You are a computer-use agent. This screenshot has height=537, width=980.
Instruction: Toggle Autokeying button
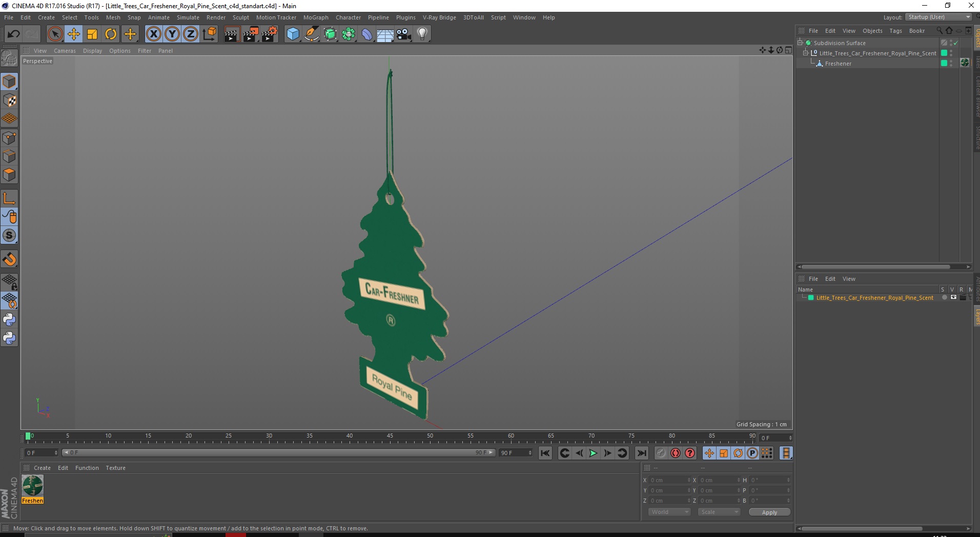tap(676, 453)
